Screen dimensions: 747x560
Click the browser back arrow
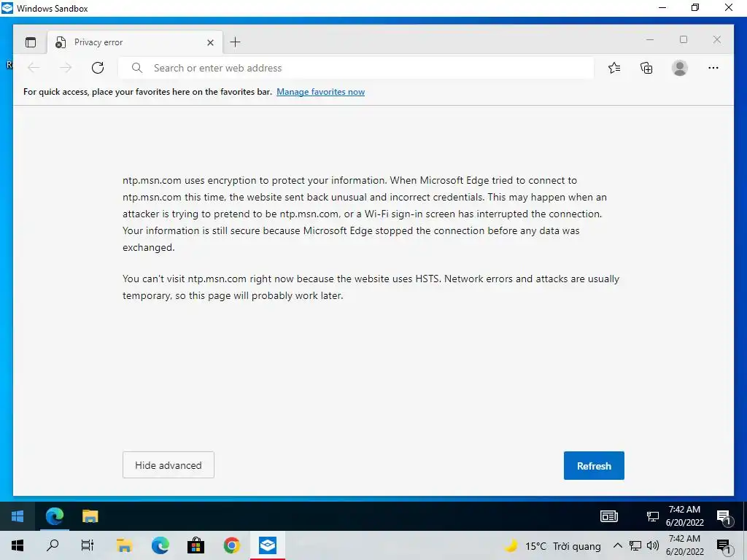click(x=34, y=68)
